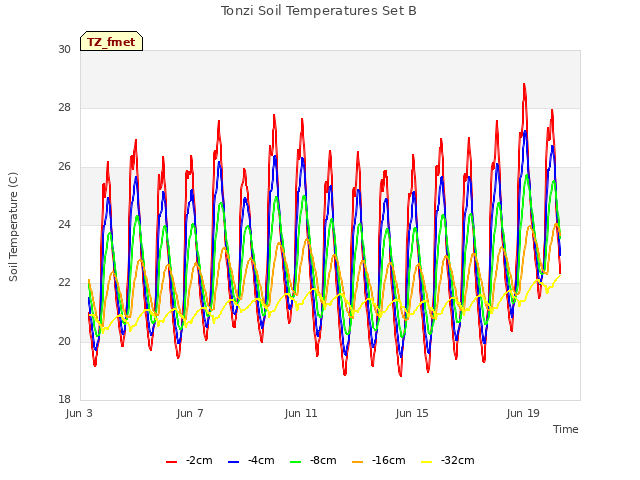Screen dimensions: 640x480
Task: Click the TZ_fmet annotation box
Action: point(111,41)
